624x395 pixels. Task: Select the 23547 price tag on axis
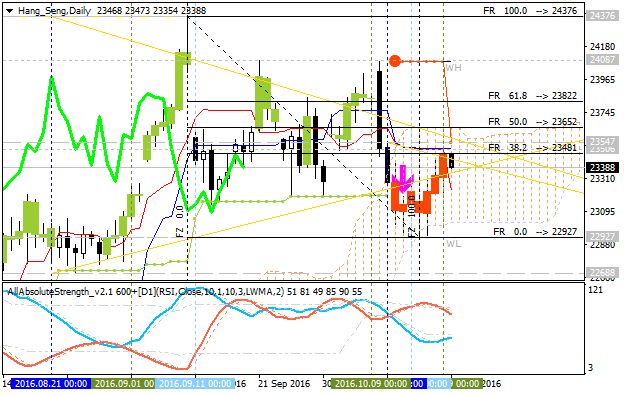coord(603,141)
